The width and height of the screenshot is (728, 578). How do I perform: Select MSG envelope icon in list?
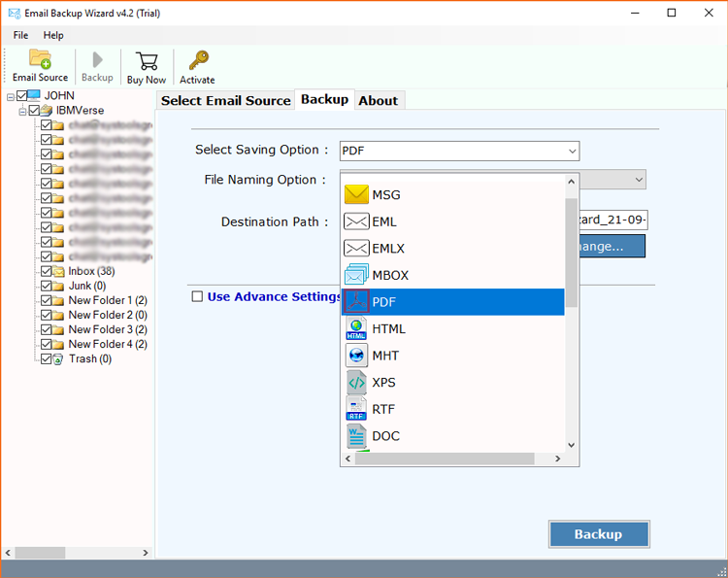tap(356, 194)
